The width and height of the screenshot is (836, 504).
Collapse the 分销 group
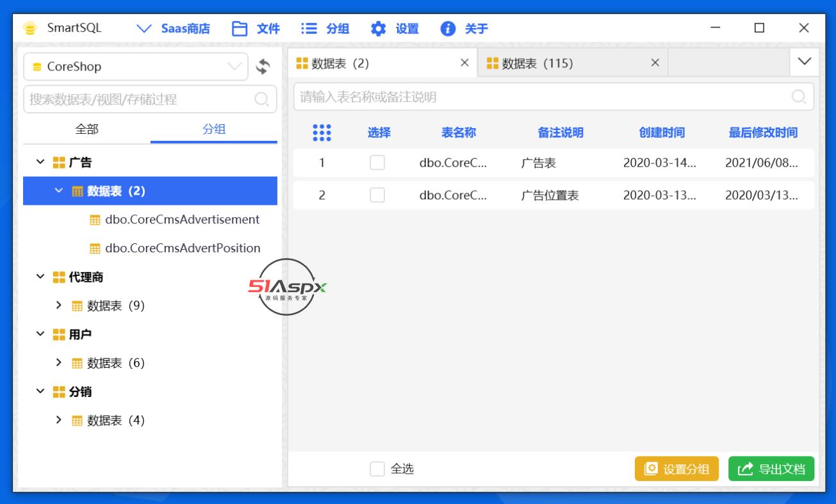click(41, 392)
